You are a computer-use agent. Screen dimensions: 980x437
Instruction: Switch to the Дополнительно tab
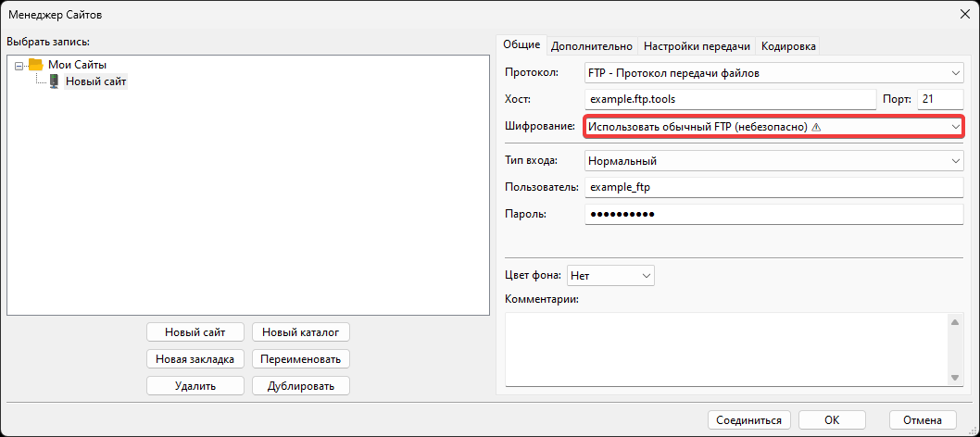coord(592,45)
